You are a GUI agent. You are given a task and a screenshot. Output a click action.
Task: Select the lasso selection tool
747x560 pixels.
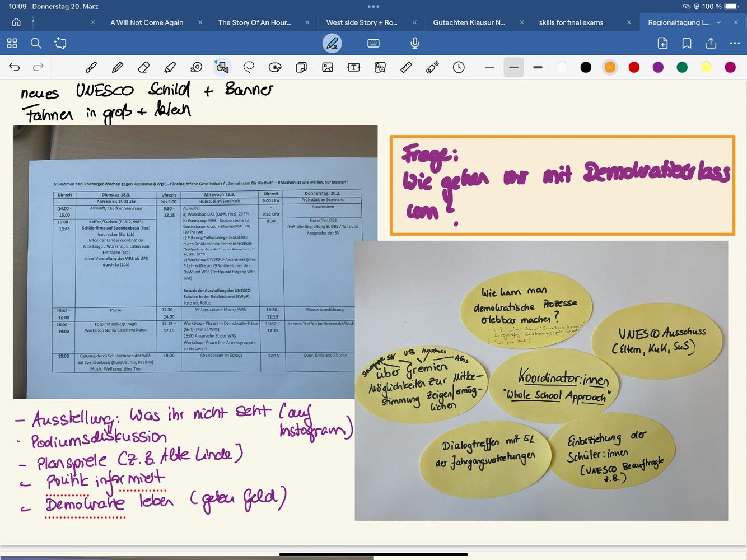(x=249, y=67)
